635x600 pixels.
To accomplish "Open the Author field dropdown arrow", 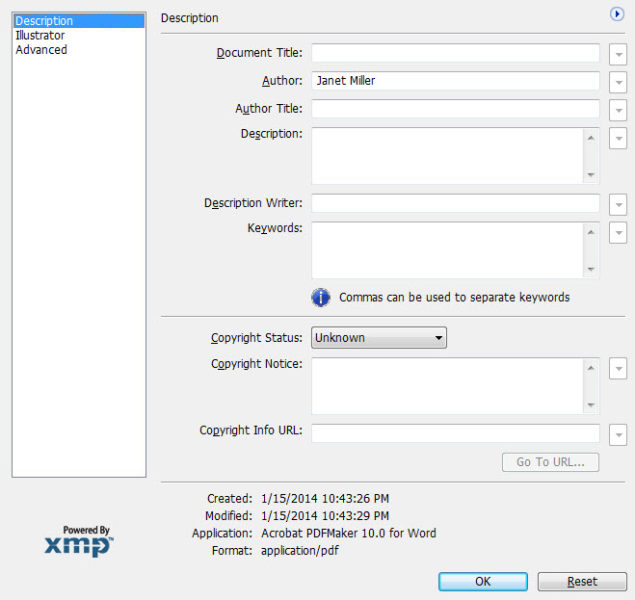I will (618, 82).
